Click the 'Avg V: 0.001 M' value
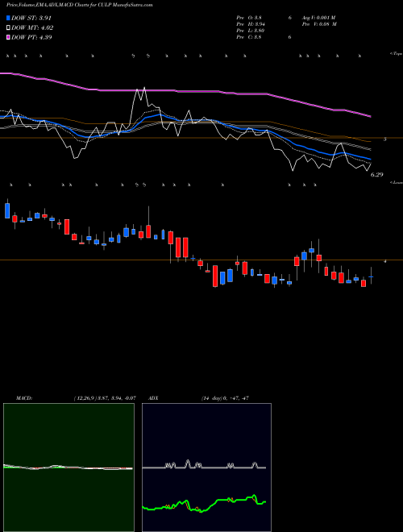 coord(318,18)
